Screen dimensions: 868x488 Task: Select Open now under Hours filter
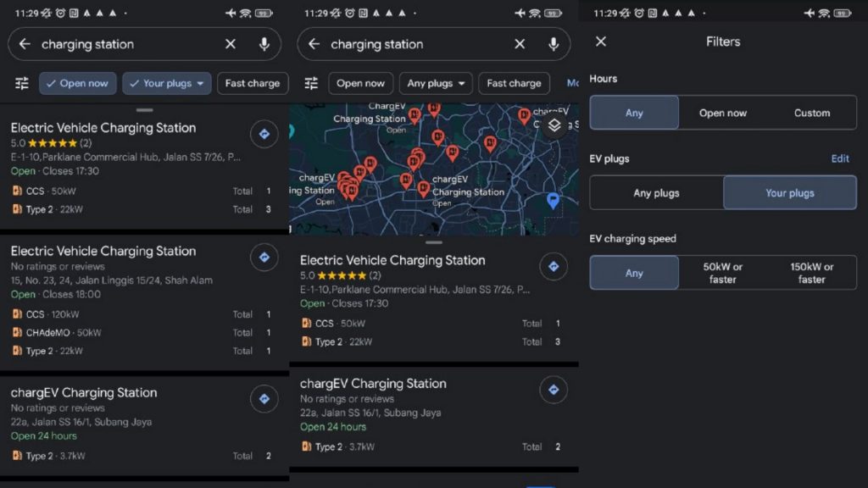pyautogui.click(x=722, y=113)
